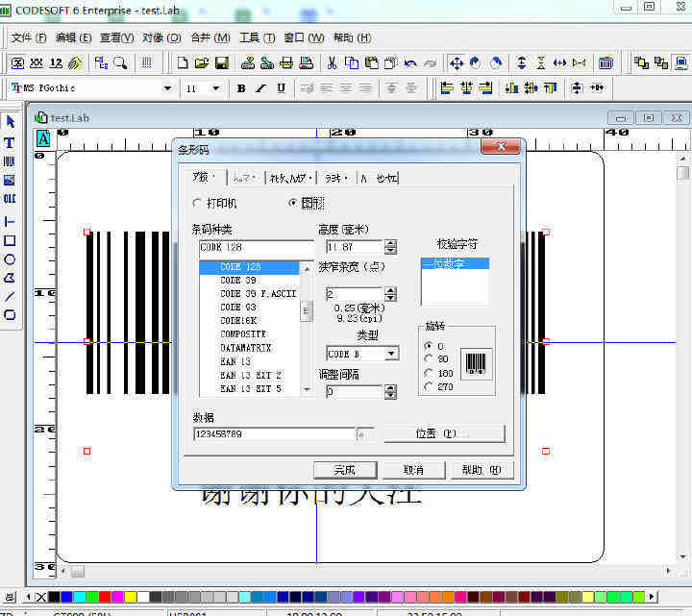Click the 帮助(H) button in dialog
The height and width of the screenshot is (616, 692).
click(482, 470)
